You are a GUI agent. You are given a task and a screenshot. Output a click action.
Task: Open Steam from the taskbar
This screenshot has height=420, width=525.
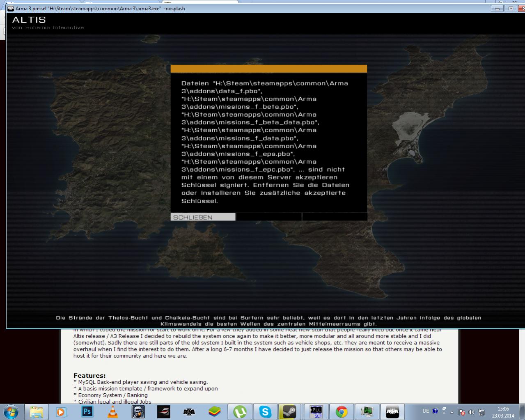point(290,411)
